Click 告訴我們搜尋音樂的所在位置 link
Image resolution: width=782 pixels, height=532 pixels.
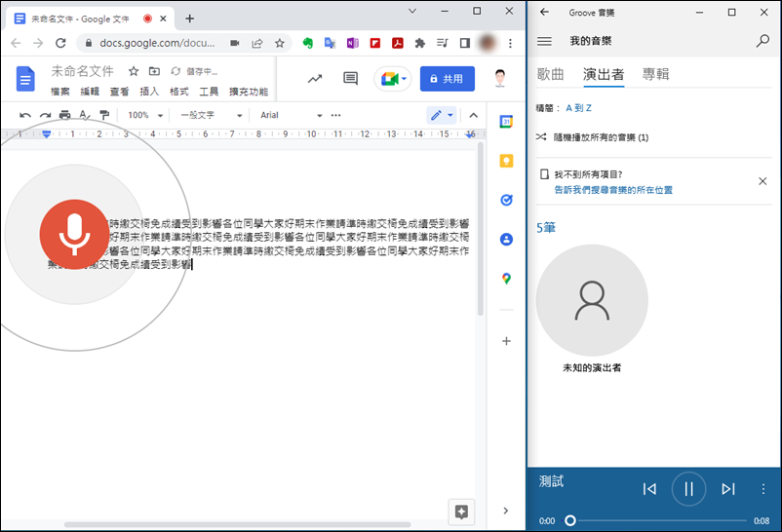click(613, 190)
